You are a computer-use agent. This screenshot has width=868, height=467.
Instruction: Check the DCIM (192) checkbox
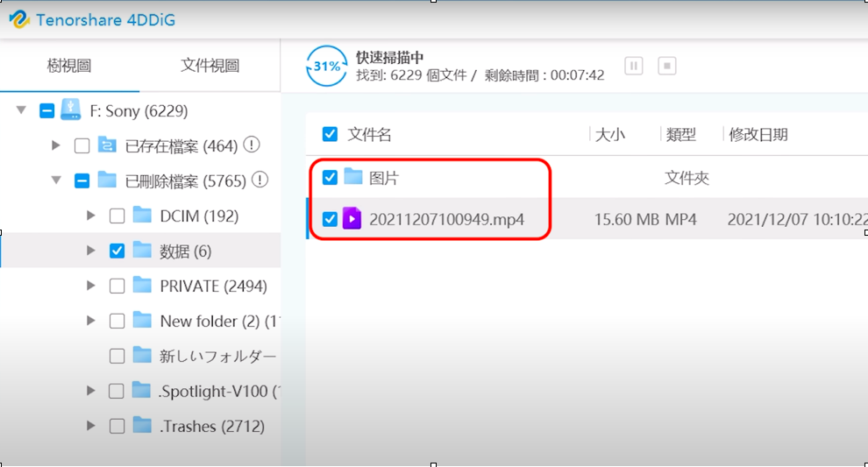(x=117, y=216)
